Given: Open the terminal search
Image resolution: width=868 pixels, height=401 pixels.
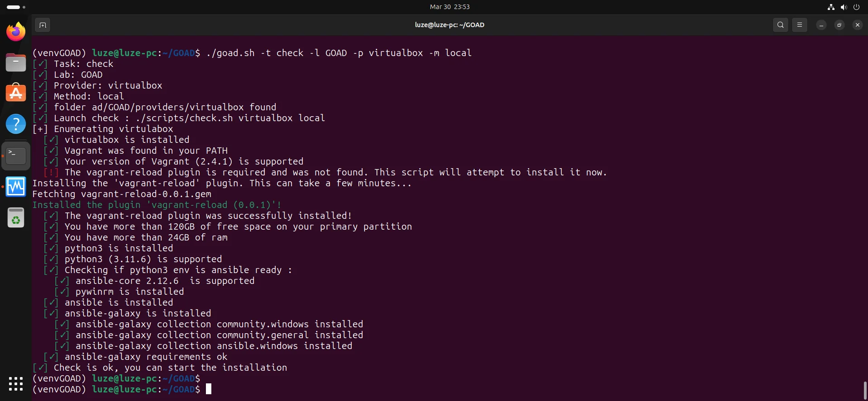Looking at the screenshot, I should tap(780, 25).
